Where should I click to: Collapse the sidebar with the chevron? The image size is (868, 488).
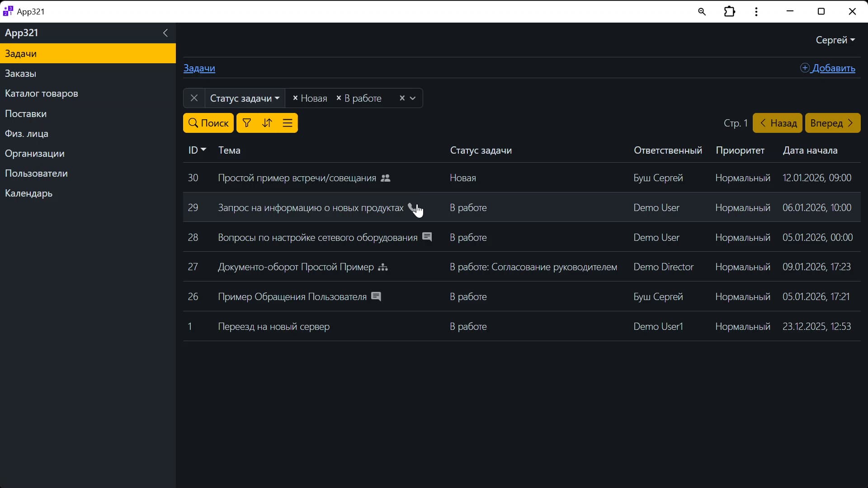pyautogui.click(x=165, y=33)
